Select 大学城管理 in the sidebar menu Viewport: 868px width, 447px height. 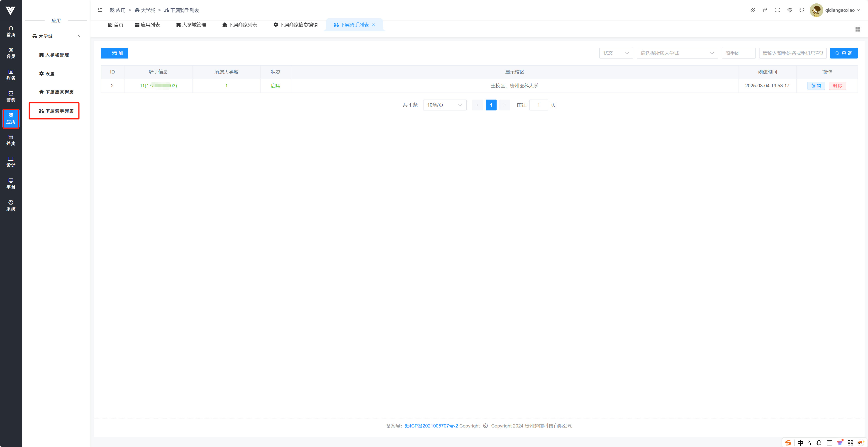click(54, 55)
